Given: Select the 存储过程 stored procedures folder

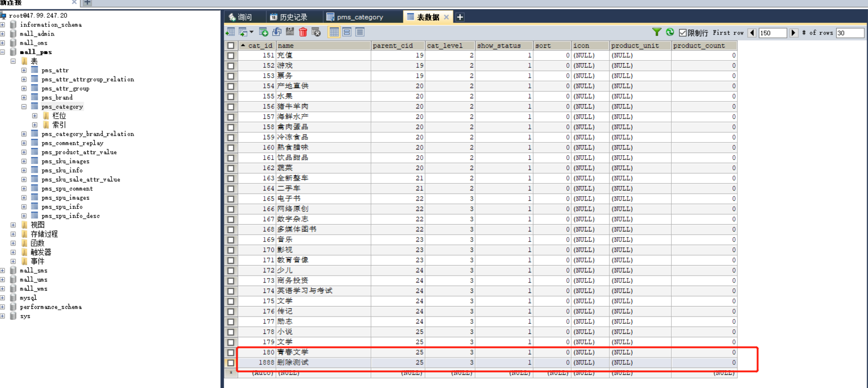Looking at the screenshot, I should [x=44, y=234].
